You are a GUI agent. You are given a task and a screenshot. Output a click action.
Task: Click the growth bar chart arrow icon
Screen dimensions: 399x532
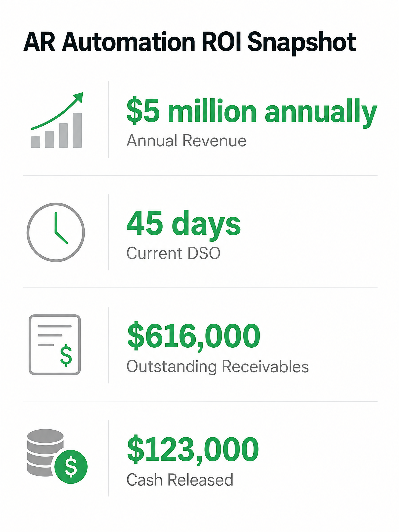click(x=57, y=120)
